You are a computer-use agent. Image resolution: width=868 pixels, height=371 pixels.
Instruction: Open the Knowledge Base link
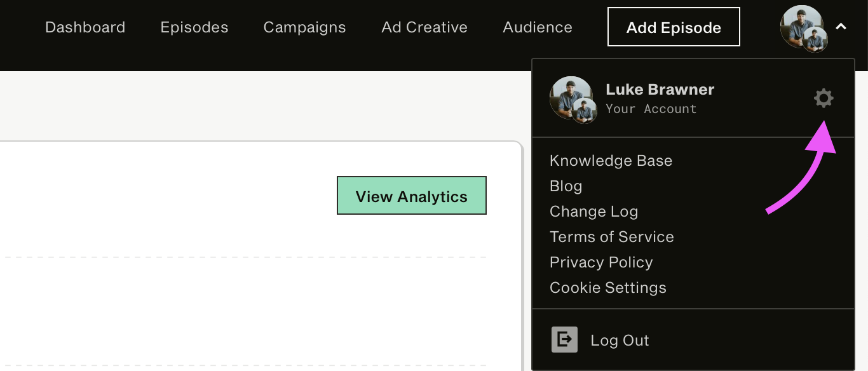tap(611, 161)
